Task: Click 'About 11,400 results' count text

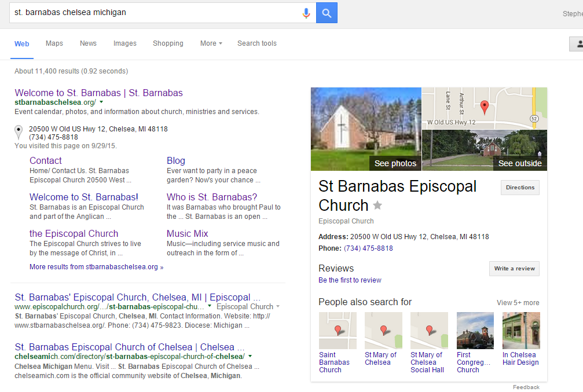Action: tap(47, 71)
